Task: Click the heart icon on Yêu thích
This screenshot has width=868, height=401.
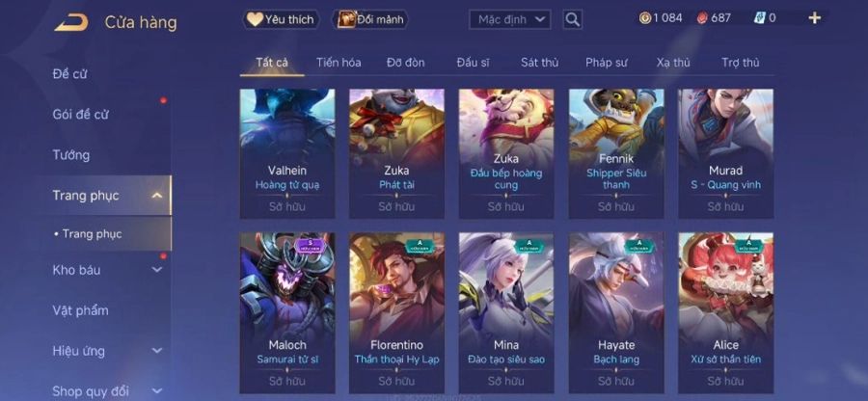Action: point(255,19)
